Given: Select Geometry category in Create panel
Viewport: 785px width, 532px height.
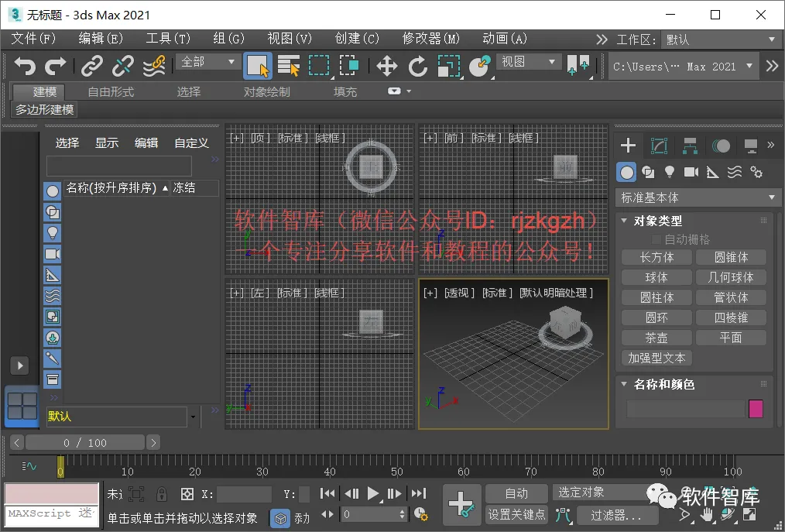Looking at the screenshot, I should coord(626,173).
